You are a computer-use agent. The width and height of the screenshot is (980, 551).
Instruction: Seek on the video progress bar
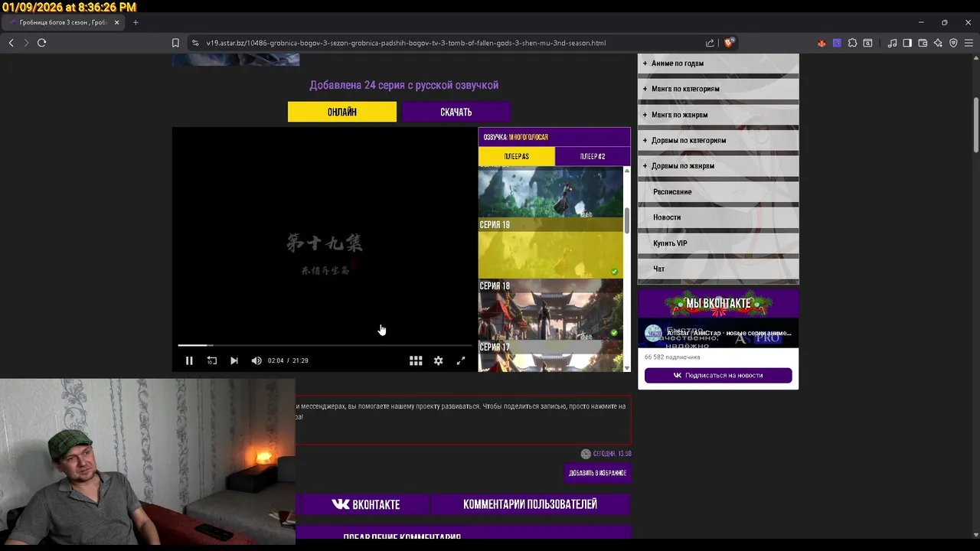[x=325, y=345]
